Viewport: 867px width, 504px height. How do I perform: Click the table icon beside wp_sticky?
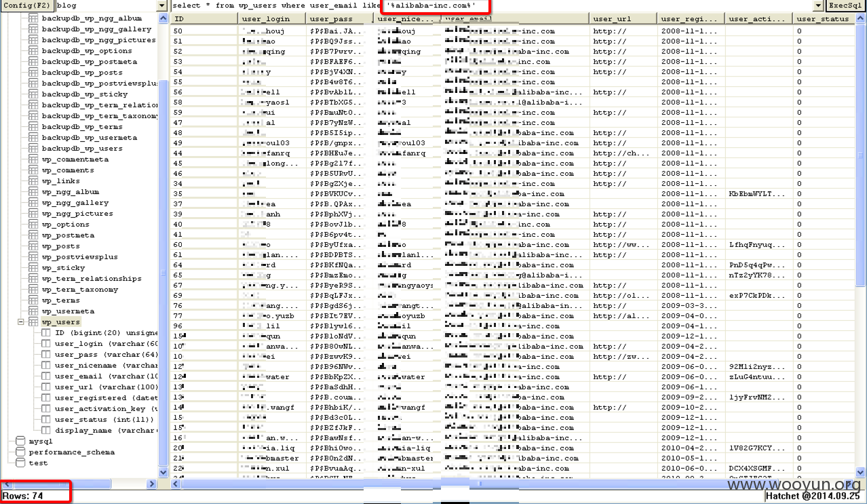pos(33,268)
